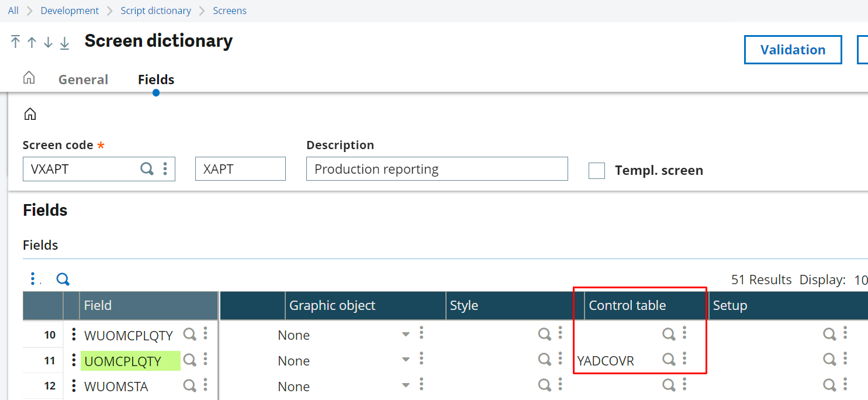Viewport: 868px width, 400px height.
Task: Click the home icon above Screen code
Action: (30, 113)
